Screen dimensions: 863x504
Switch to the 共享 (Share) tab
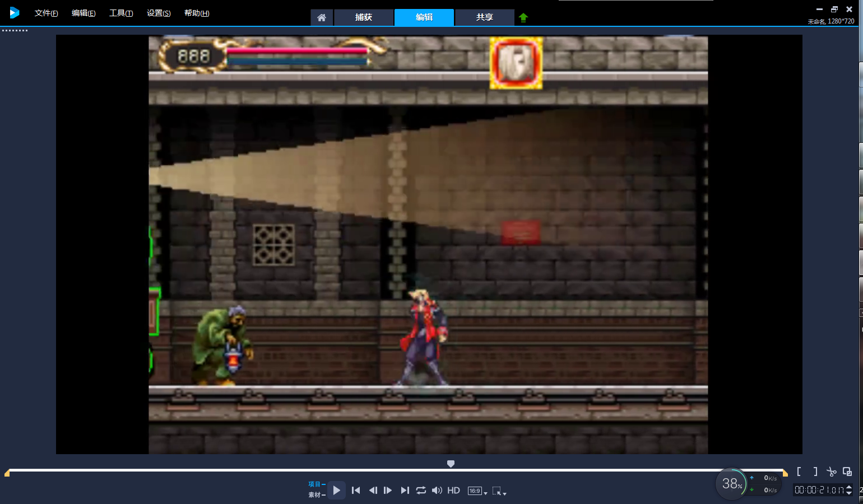coord(485,17)
